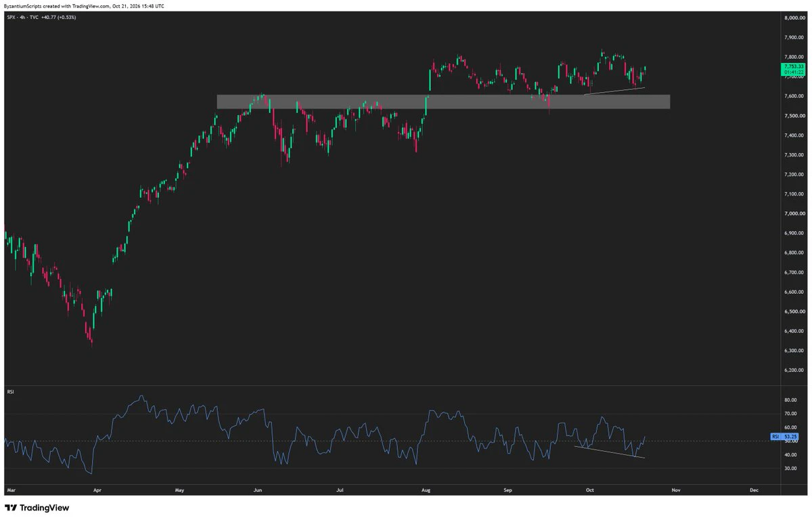Click the 30.00 level on the RSI axis
Viewport: 812px width, 520px height.
point(789,469)
